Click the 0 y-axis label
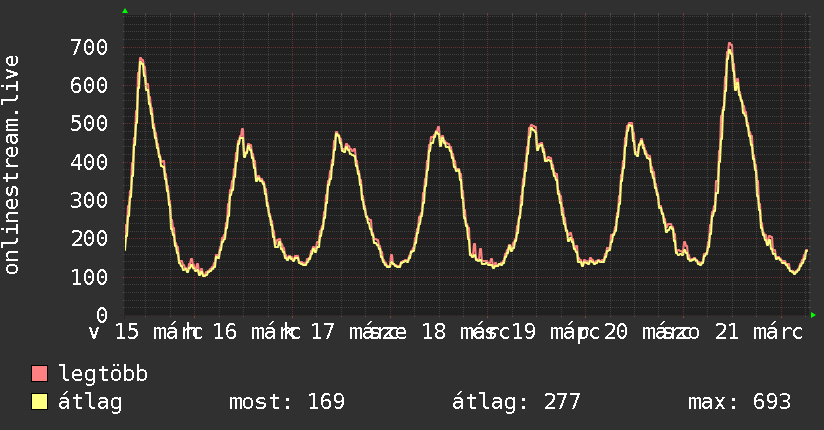 tap(102, 315)
